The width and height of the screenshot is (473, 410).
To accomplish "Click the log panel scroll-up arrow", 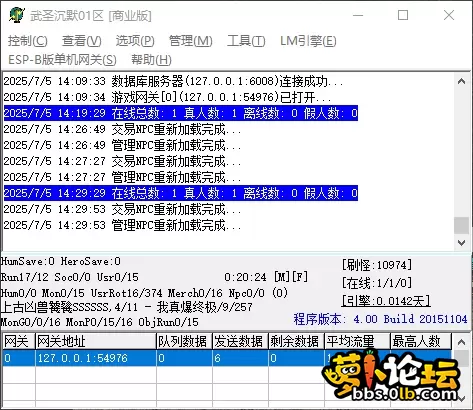I will pos(462,81).
